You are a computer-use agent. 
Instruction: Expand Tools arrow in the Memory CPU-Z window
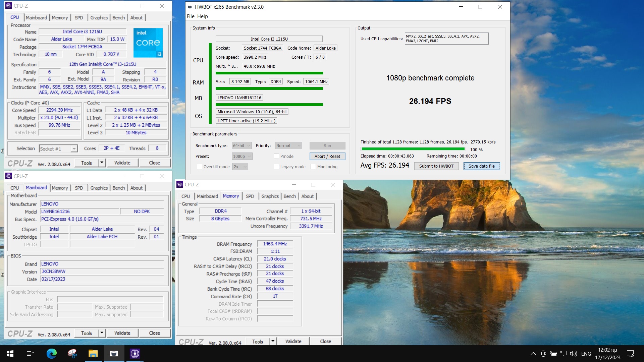coord(273,341)
